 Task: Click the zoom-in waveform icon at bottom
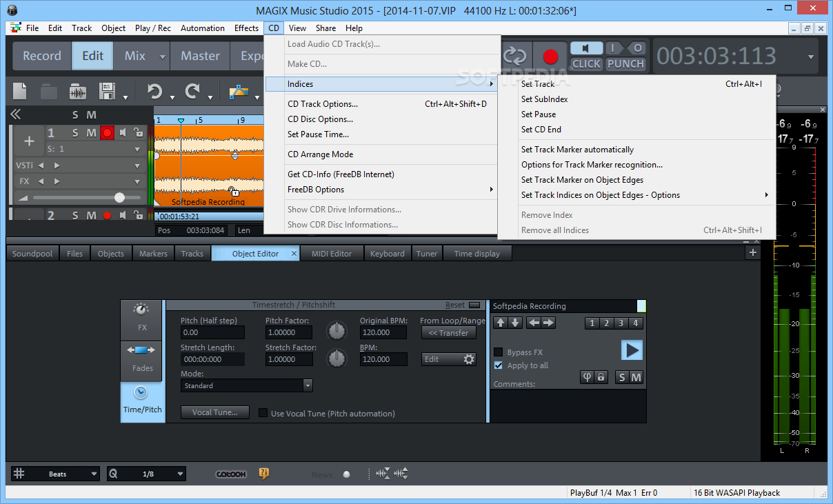click(383, 474)
